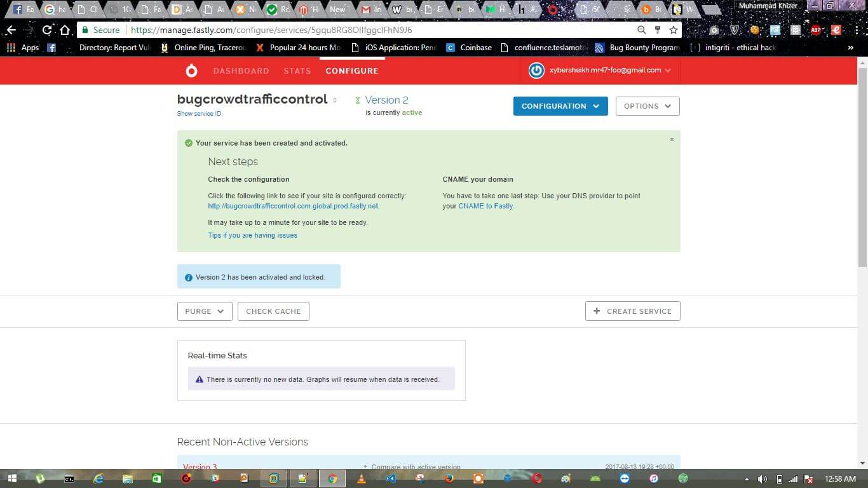The width and height of the screenshot is (868, 488).
Task: Open the CNAME to Fastly link
Action: 486,206
